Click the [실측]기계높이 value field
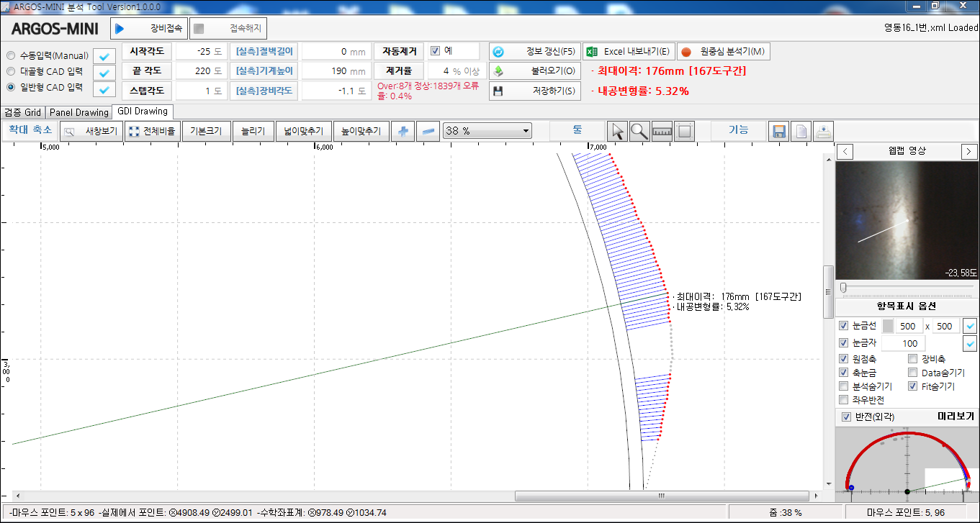 (336, 71)
